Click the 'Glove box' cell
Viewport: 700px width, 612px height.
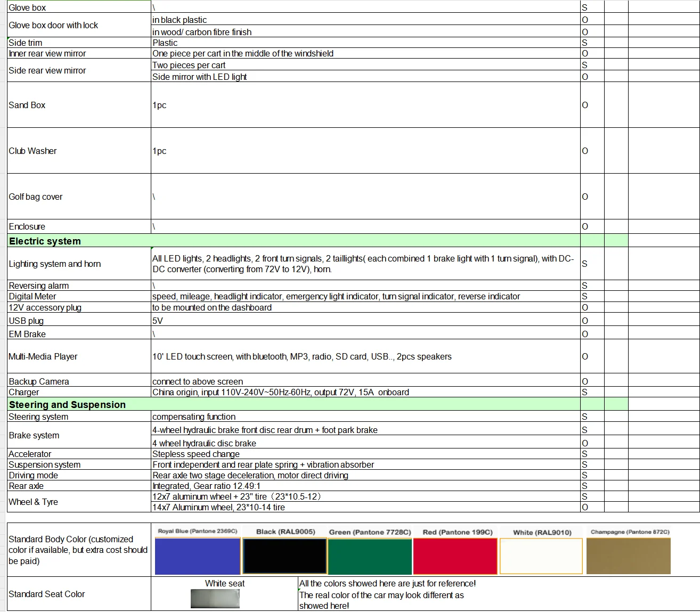point(79,7)
